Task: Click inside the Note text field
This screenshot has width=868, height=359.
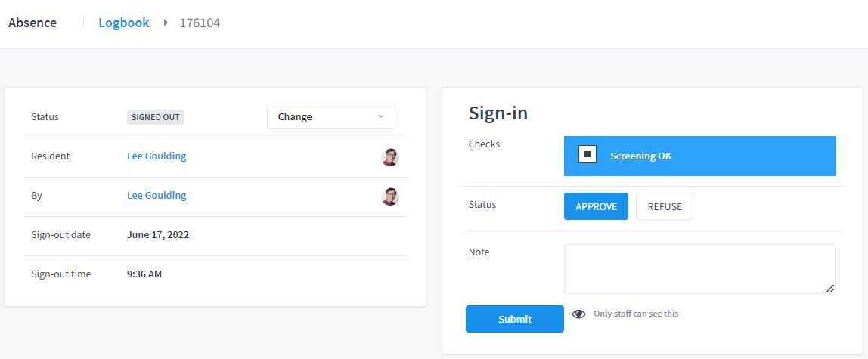Action: [x=699, y=269]
